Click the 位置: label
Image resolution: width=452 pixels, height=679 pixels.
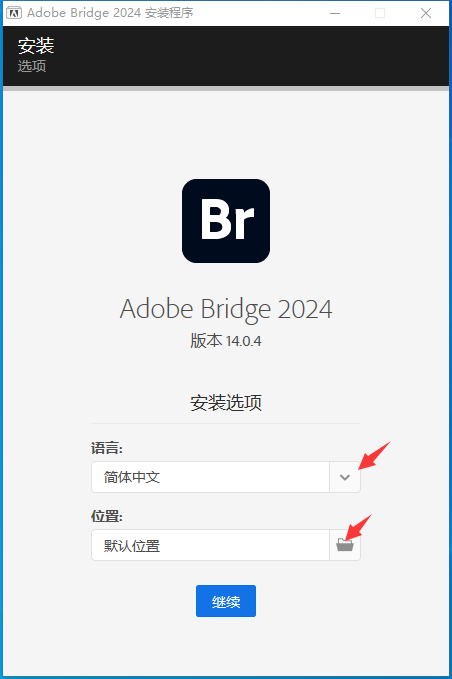(107, 516)
